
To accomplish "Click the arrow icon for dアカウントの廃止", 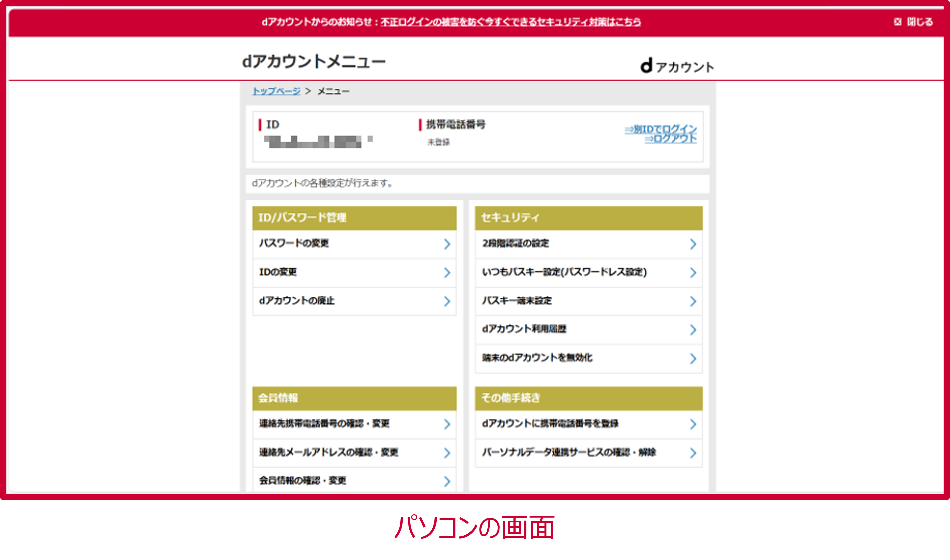I will (447, 301).
